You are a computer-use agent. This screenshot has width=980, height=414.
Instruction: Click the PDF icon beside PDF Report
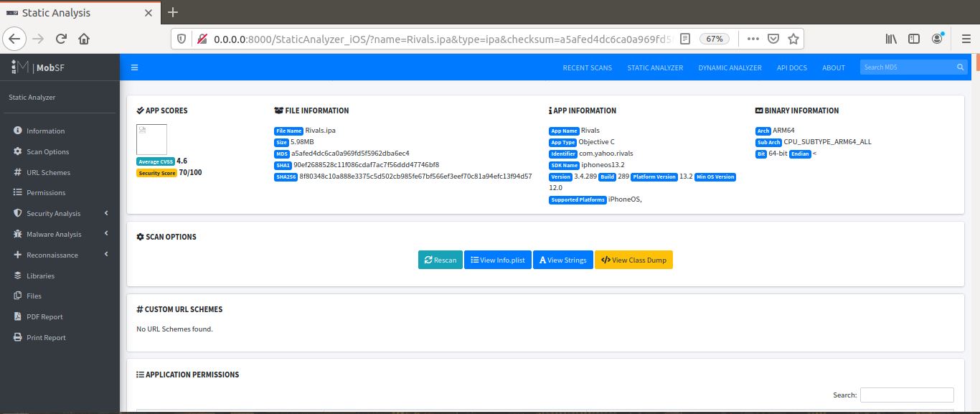point(18,316)
